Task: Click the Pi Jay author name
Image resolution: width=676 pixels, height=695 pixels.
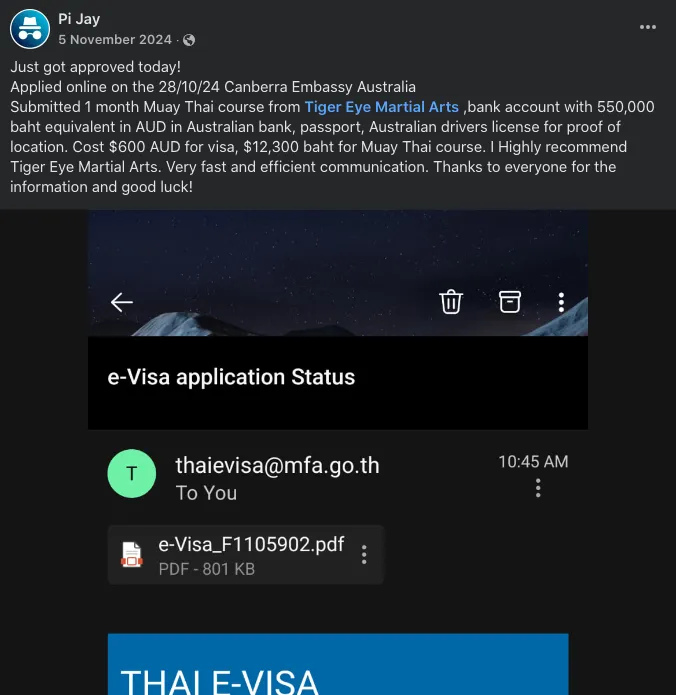Action: point(79,19)
